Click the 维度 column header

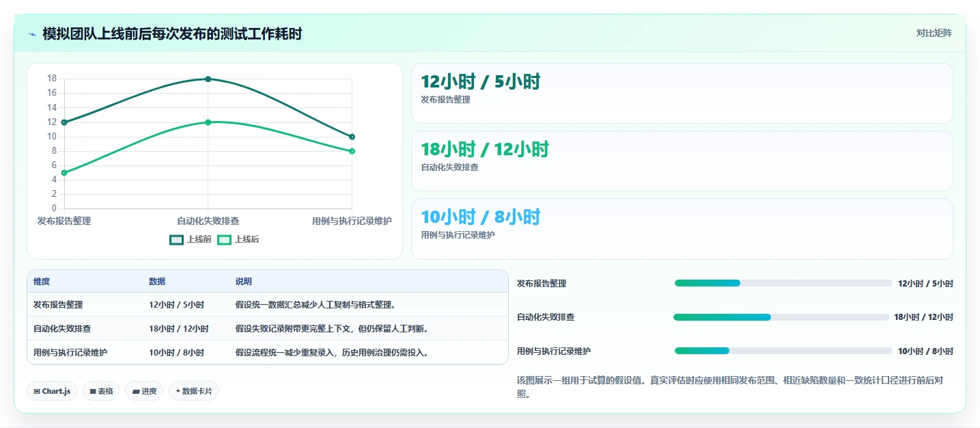click(42, 282)
